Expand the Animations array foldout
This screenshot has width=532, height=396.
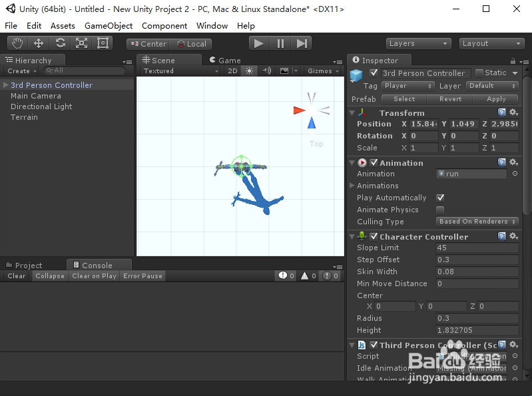352,186
